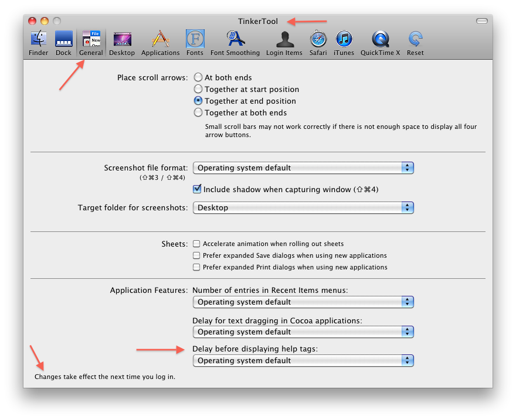Open the Screenshot file format dropdown
Viewport: 516px width, 420px height.
coord(303,168)
